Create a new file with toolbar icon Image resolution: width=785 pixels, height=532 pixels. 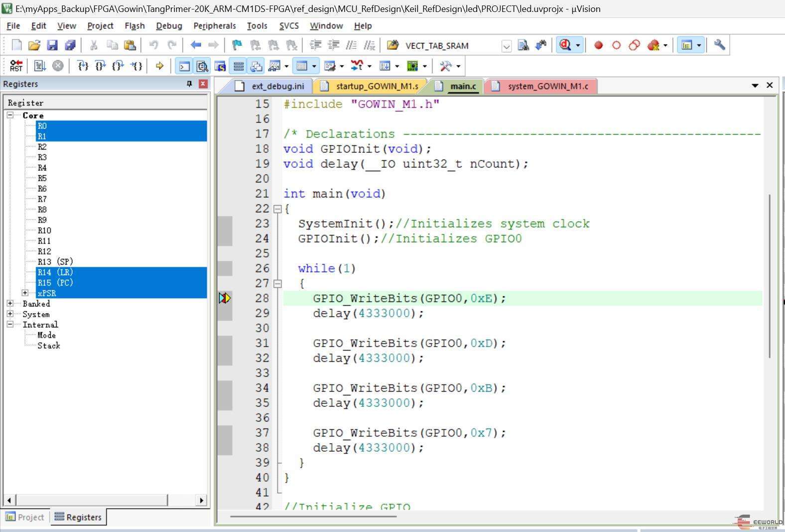click(x=16, y=45)
